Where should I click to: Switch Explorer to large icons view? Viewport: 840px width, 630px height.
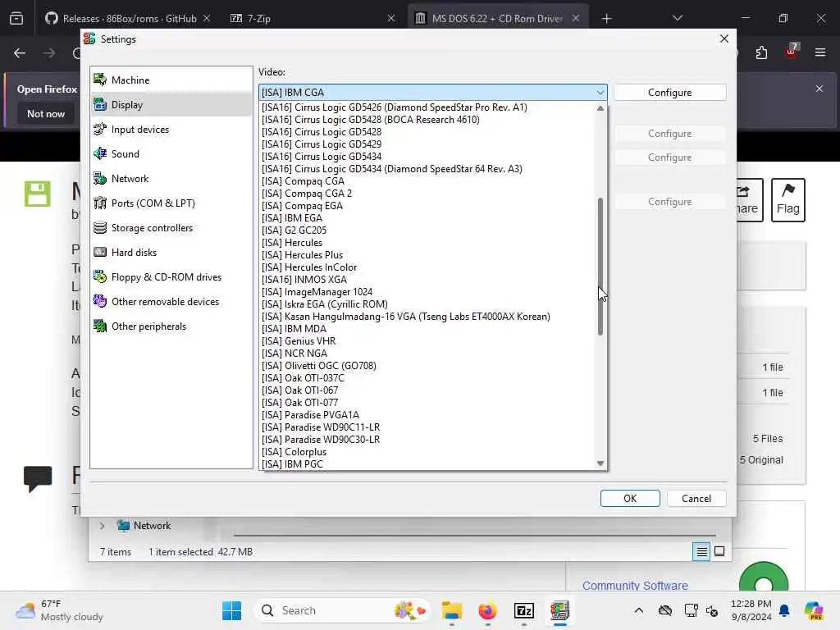pos(719,551)
